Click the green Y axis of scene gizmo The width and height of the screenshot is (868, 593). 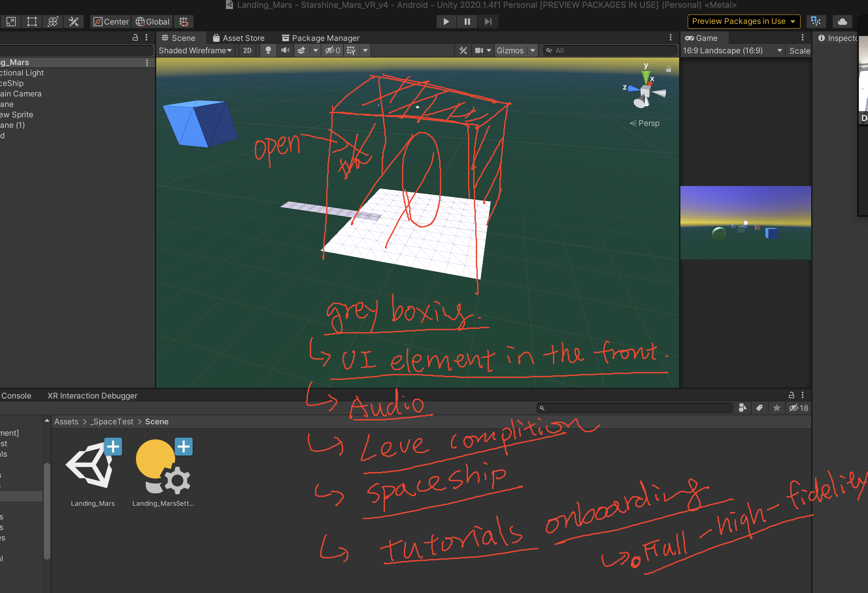pos(646,76)
